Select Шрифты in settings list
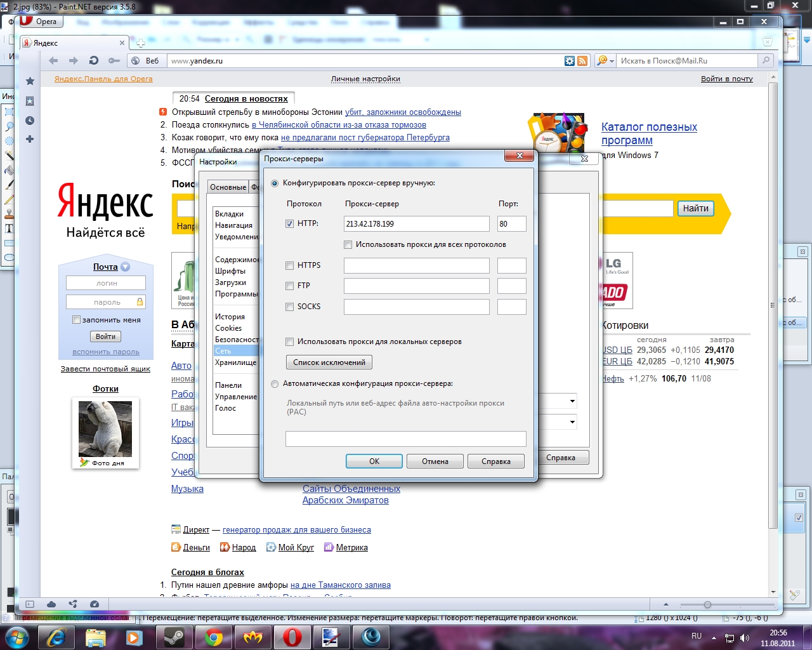 pyautogui.click(x=230, y=271)
